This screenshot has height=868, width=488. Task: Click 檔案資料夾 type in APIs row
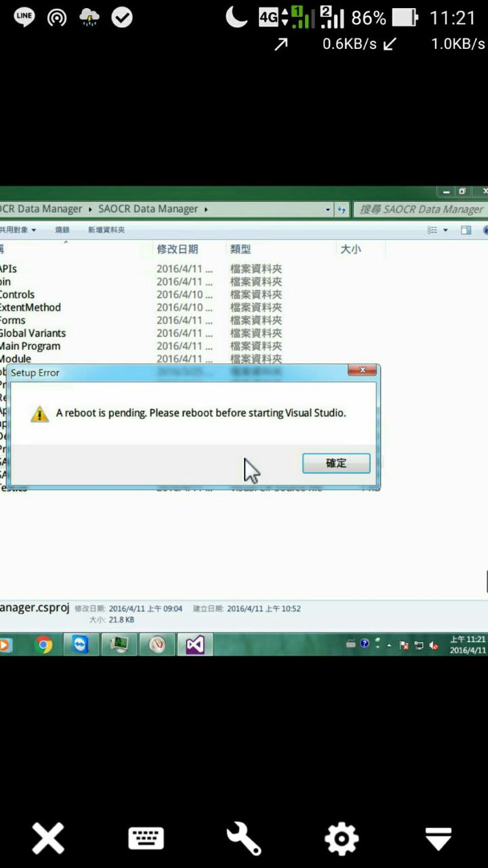pos(256,269)
